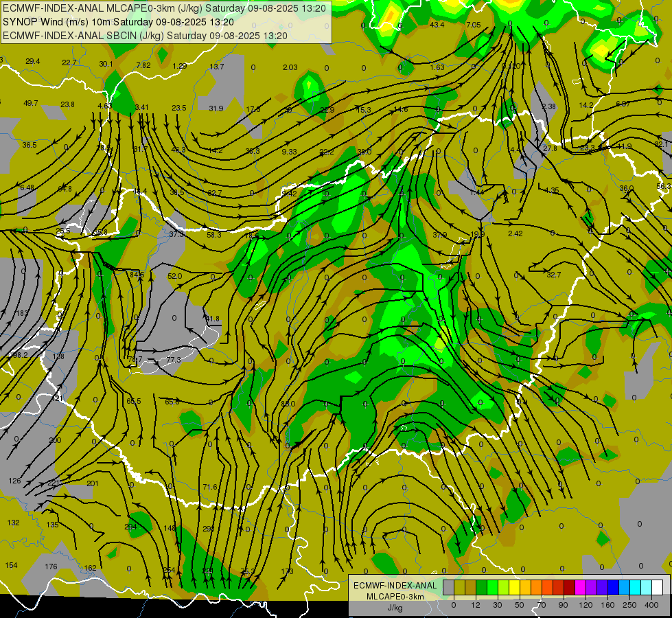The width and height of the screenshot is (672, 618).
Task: Click the map value 1.63
Action: [x=437, y=67]
